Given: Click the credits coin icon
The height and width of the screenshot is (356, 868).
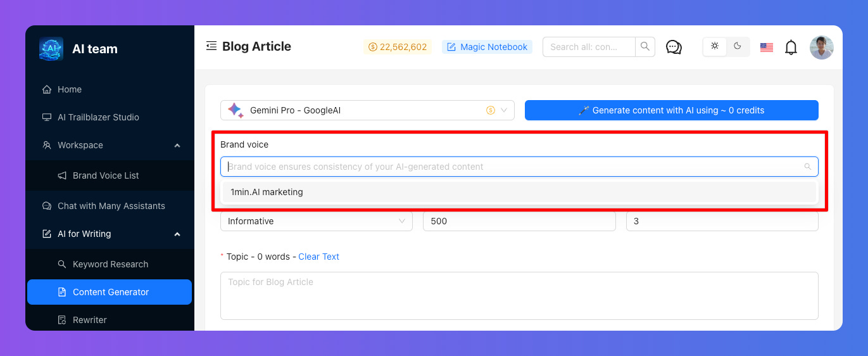Looking at the screenshot, I should 373,47.
